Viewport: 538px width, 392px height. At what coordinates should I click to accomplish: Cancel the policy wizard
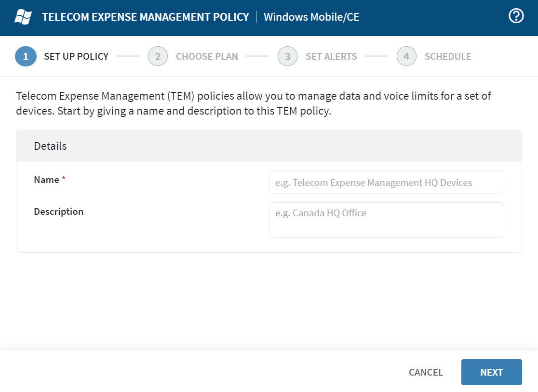[426, 372]
